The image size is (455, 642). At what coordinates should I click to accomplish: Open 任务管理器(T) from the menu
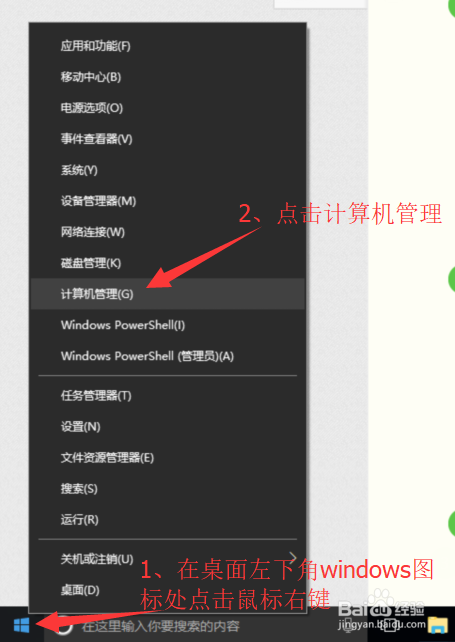[x=168, y=396]
